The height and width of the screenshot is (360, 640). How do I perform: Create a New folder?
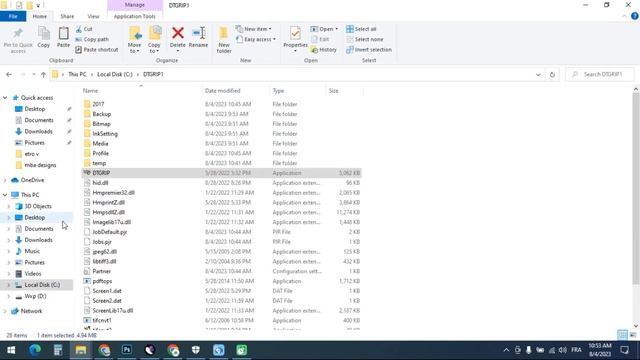[x=224, y=40]
